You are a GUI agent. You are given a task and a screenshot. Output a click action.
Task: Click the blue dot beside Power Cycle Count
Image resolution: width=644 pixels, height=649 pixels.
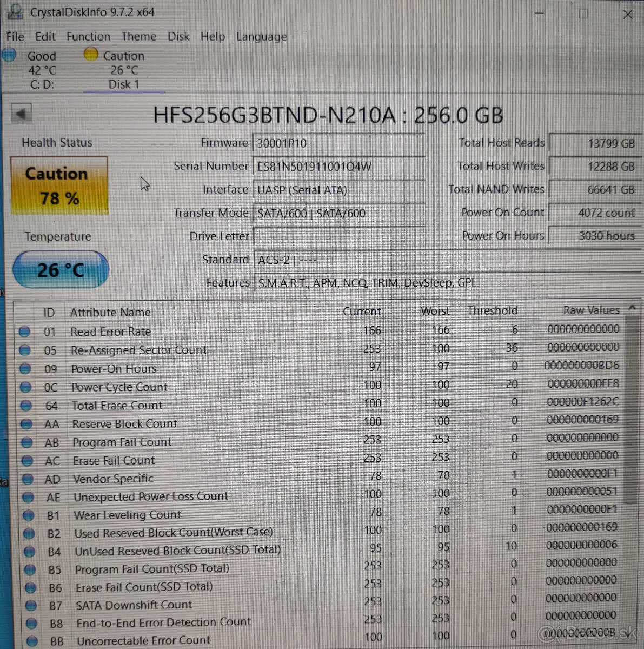point(25,387)
